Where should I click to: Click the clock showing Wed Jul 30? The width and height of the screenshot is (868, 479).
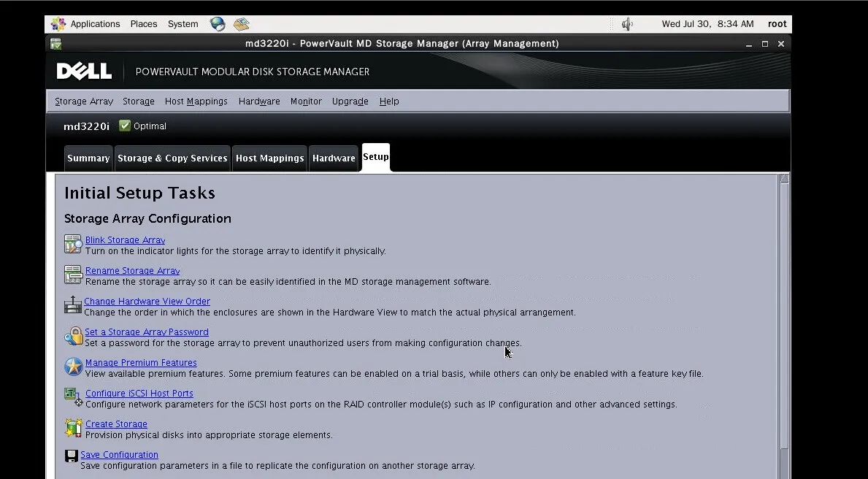pyautogui.click(x=707, y=24)
